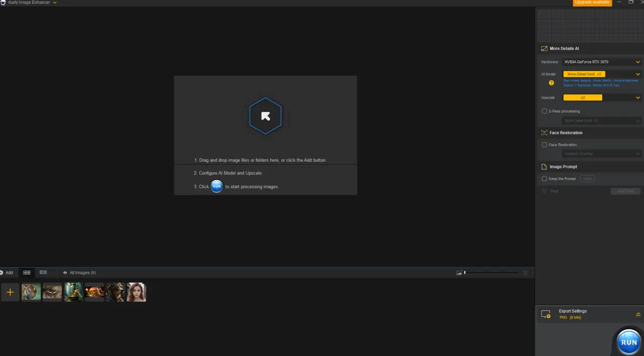The width and height of the screenshot is (644, 356).
Task: Select the owl thumbnail
Action: coord(52,292)
